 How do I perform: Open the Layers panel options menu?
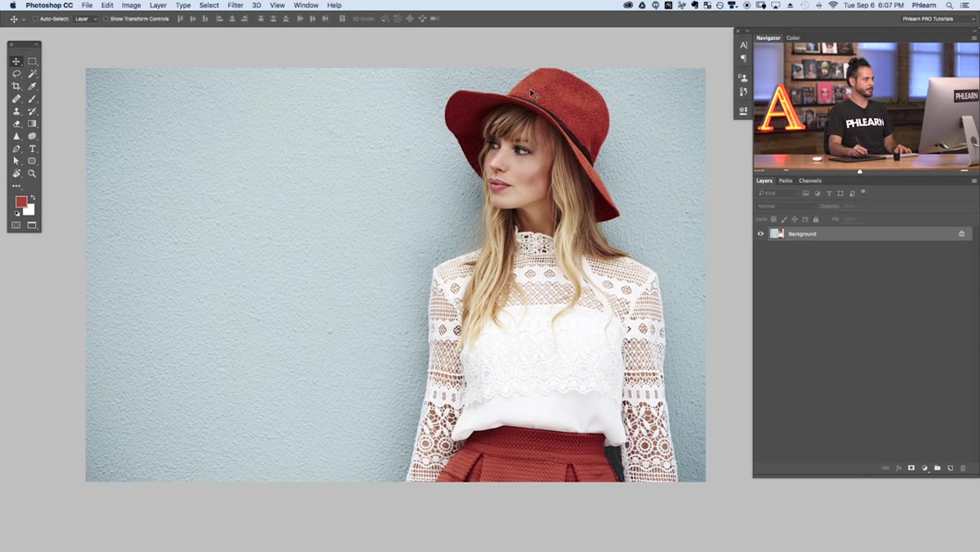point(973,180)
